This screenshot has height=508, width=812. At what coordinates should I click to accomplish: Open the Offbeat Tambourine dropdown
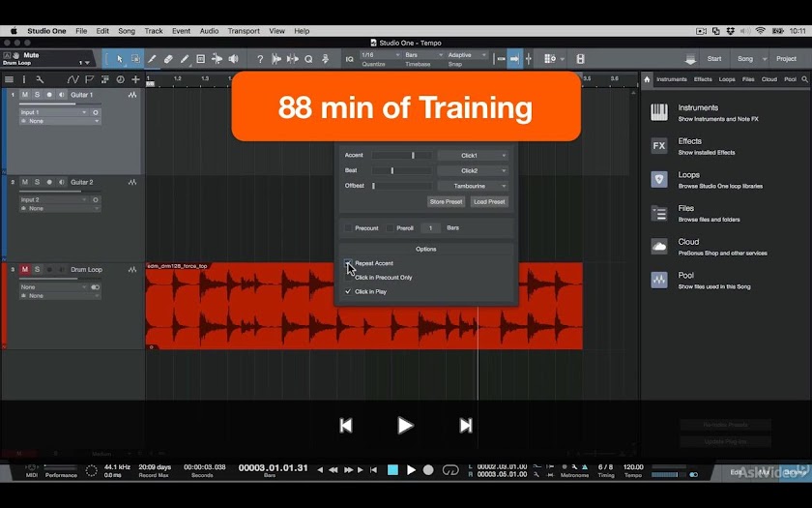click(473, 186)
